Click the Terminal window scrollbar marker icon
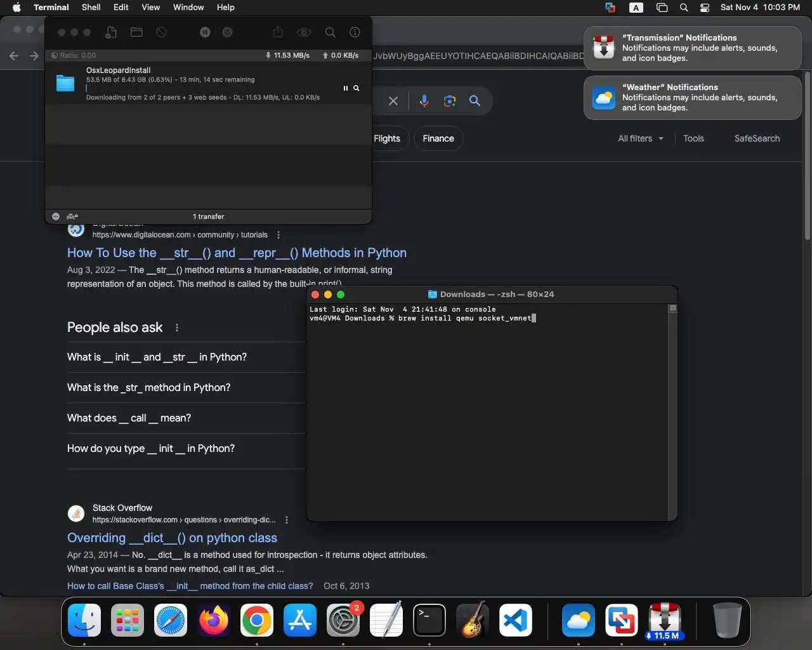 coord(673,308)
